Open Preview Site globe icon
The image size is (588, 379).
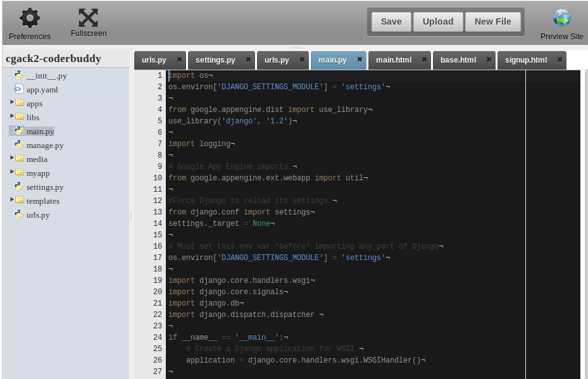(x=562, y=18)
